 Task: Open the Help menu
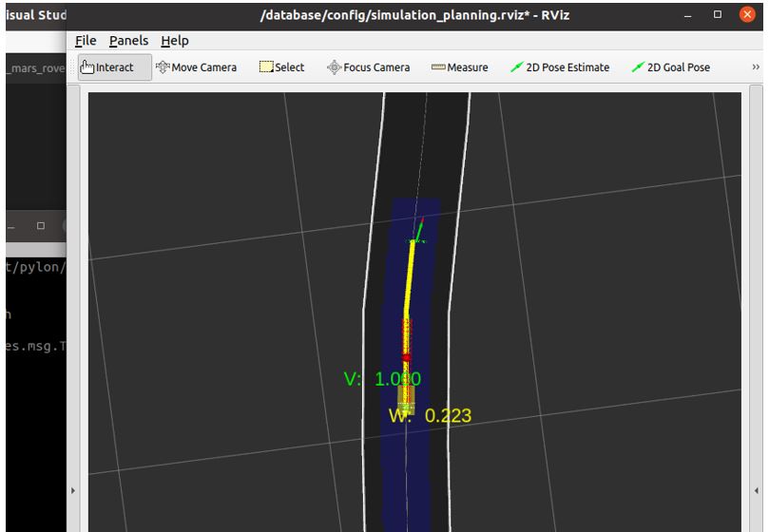coord(175,41)
